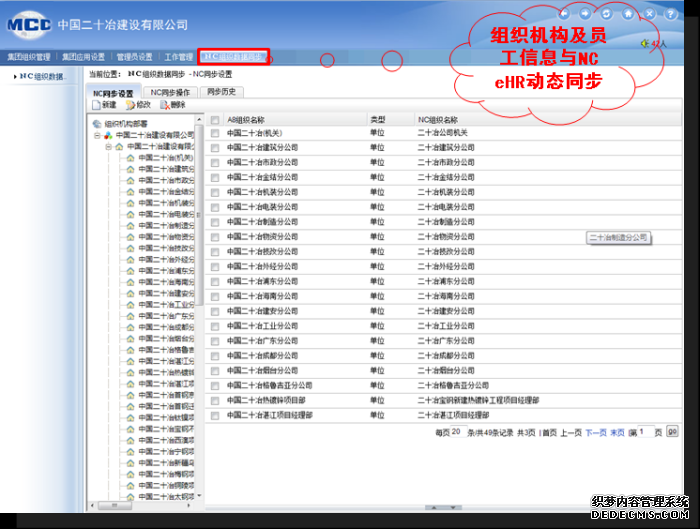Click the speaker icon beside online user count

click(645, 43)
